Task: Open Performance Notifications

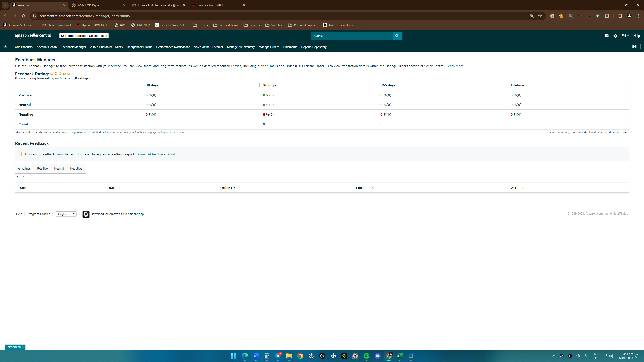Action: pyautogui.click(x=173, y=47)
